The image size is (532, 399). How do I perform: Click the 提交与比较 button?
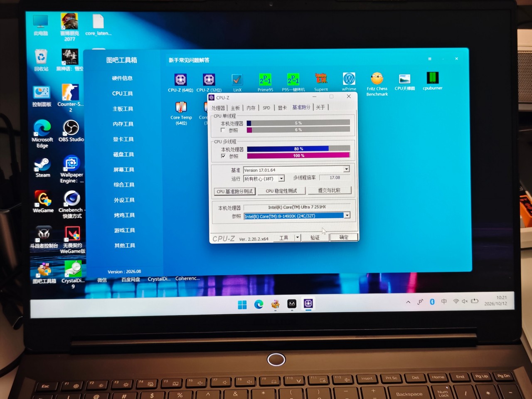(329, 190)
